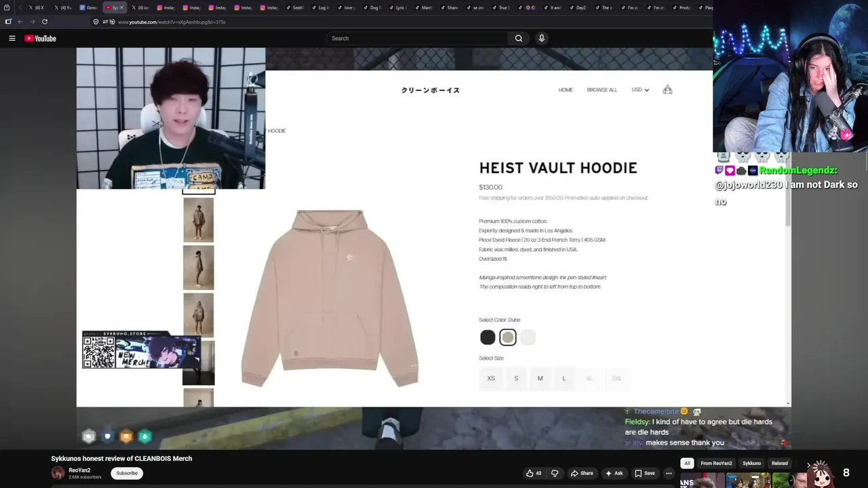Switch to the Gemini browser tab

coord(88,7)
